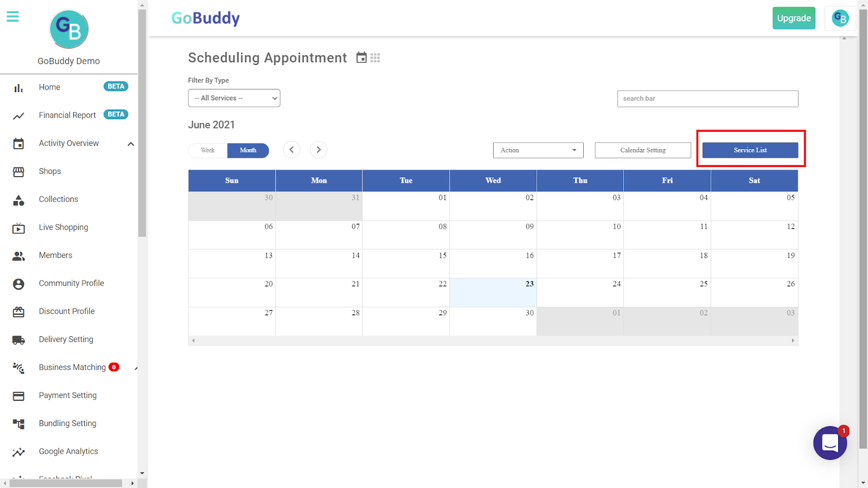Screen dimensions: 868x488
Task: Click the Discount Profile gift icon
Action: 18,312
